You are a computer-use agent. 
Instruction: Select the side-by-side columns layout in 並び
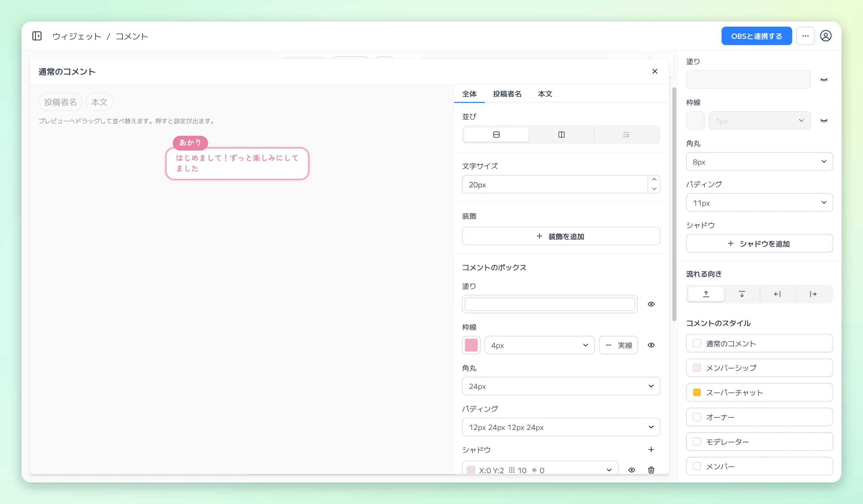coord(561,134)
